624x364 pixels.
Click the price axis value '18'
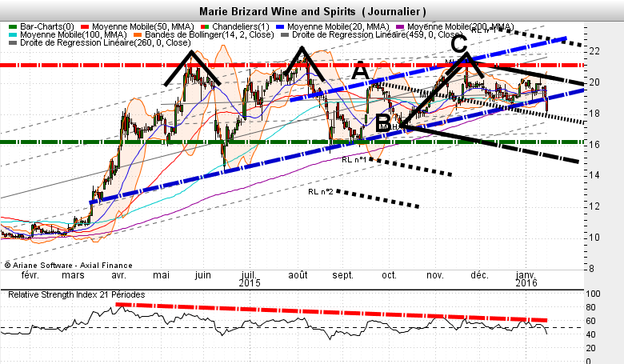594,114
